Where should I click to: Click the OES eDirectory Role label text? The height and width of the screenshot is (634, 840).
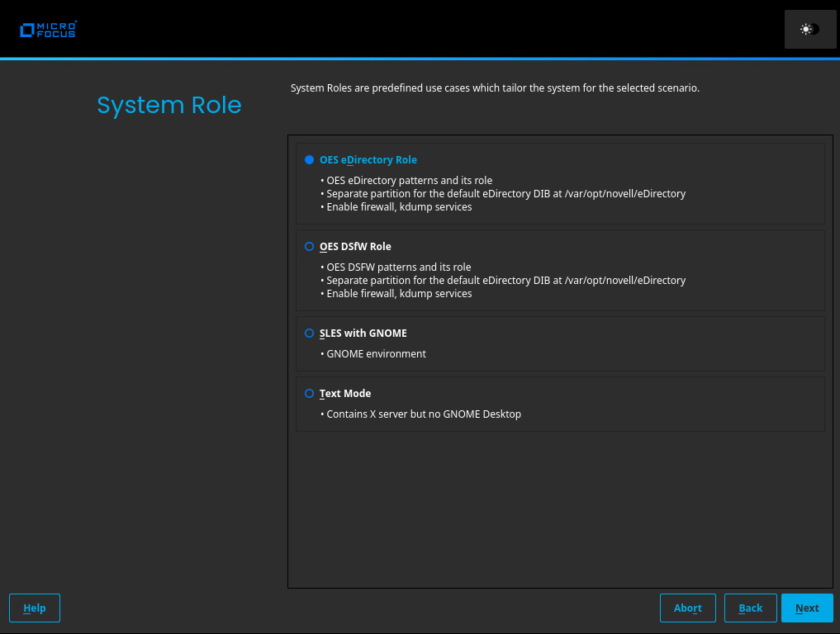click(x=368, y=160)
